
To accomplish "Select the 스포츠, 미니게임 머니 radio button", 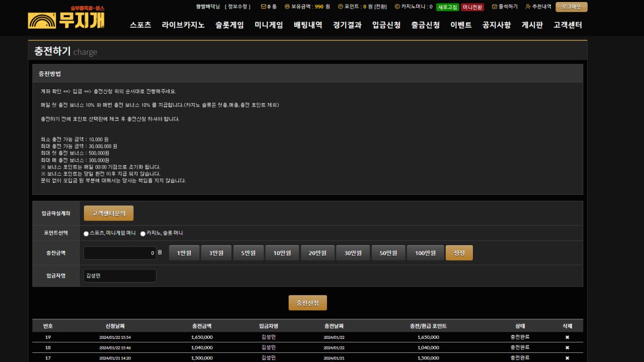I will (86, 233).
